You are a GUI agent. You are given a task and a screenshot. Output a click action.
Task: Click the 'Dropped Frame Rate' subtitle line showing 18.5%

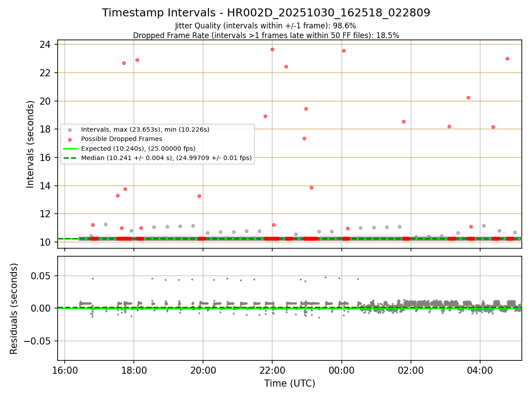coord(266,35)
